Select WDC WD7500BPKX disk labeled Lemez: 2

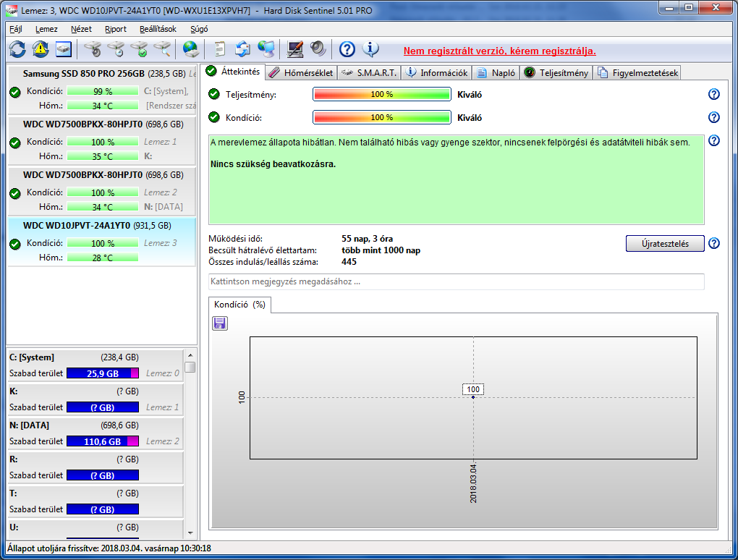coord(102,191)
